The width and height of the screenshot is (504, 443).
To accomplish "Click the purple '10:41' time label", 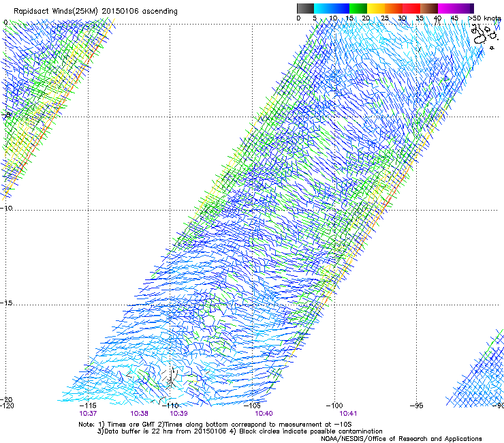I will (348, 414).
